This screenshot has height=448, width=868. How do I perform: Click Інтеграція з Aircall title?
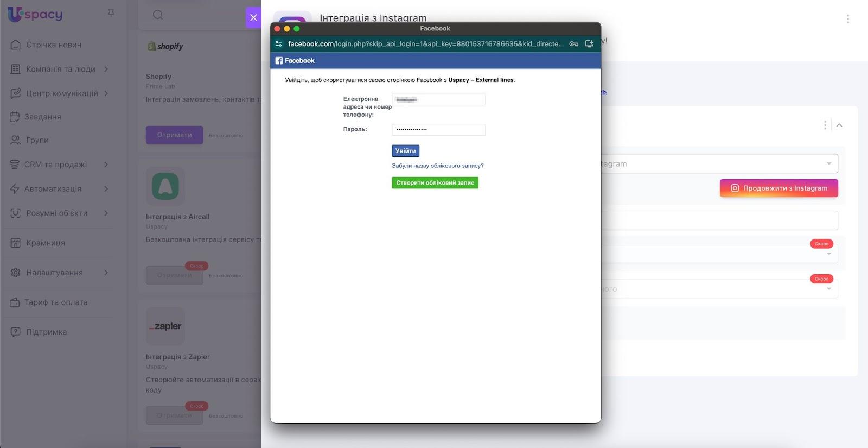point(177,217)
